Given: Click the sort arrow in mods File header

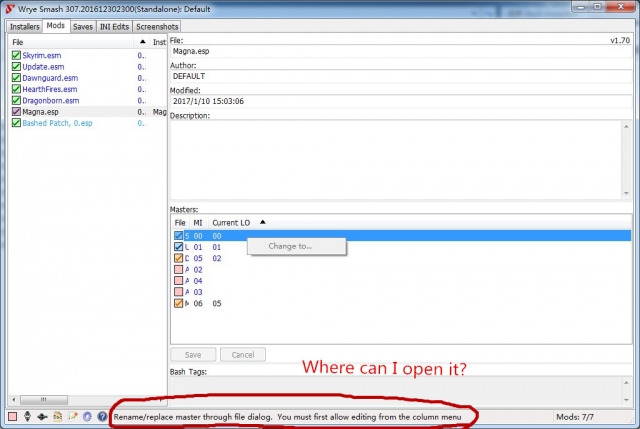Looking at the screenshot, I should (x=142, y=42).
